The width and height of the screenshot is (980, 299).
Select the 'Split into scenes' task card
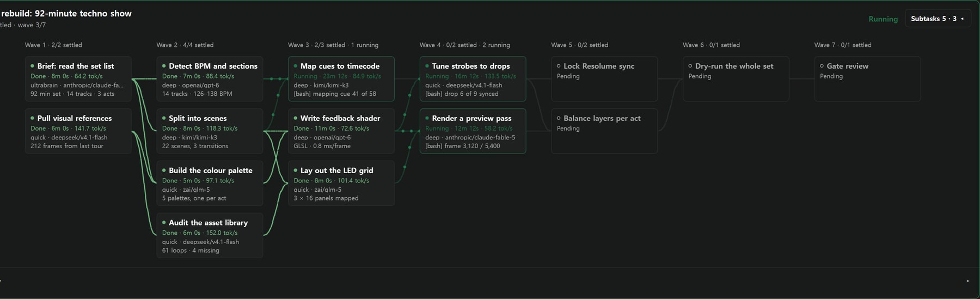pos(210,131)
